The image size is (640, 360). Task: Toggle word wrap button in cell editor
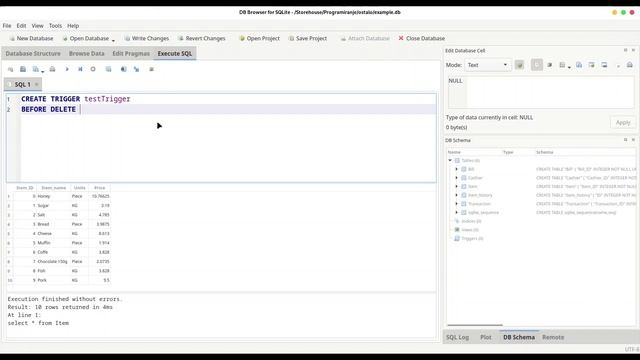pos(537,65)
